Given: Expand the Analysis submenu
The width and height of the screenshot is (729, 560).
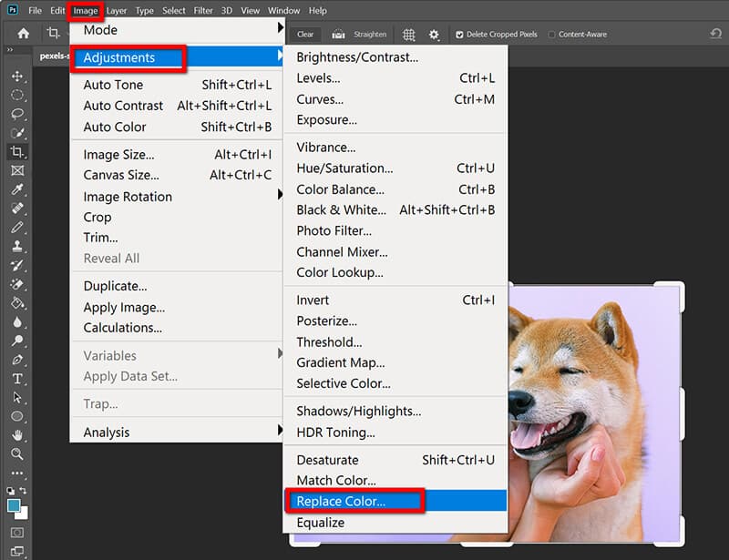Looking at the screenshot, I should click(x=107, y=432).
